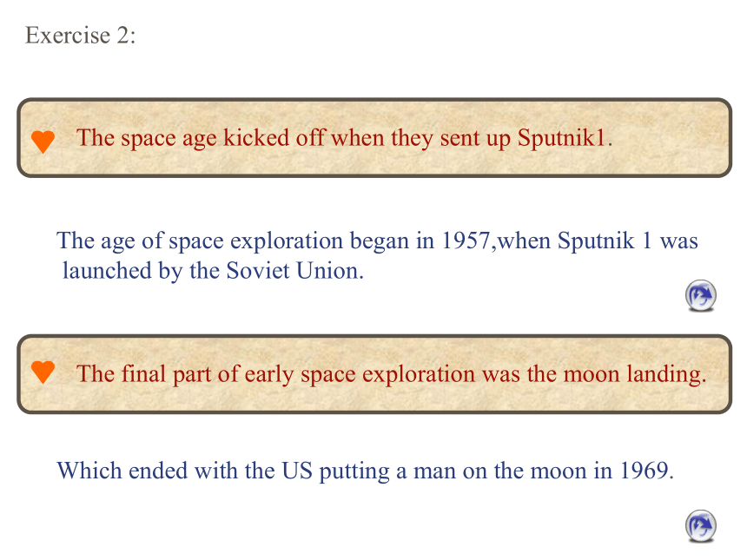Click the word 'putting' in the last sentence
Viewport: 747px width, 560px height.
[x=354, y=472]
